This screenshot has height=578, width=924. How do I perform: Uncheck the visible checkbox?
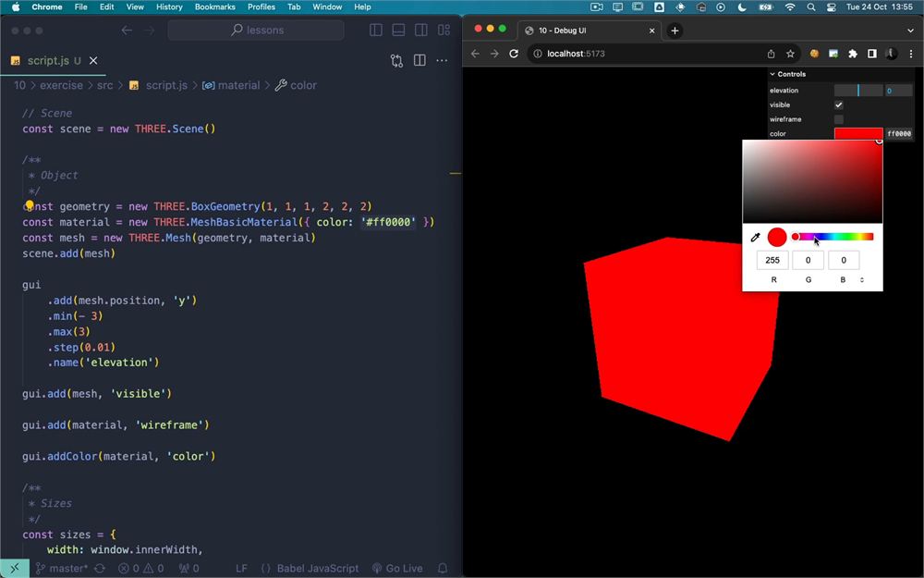click(839, 105)
